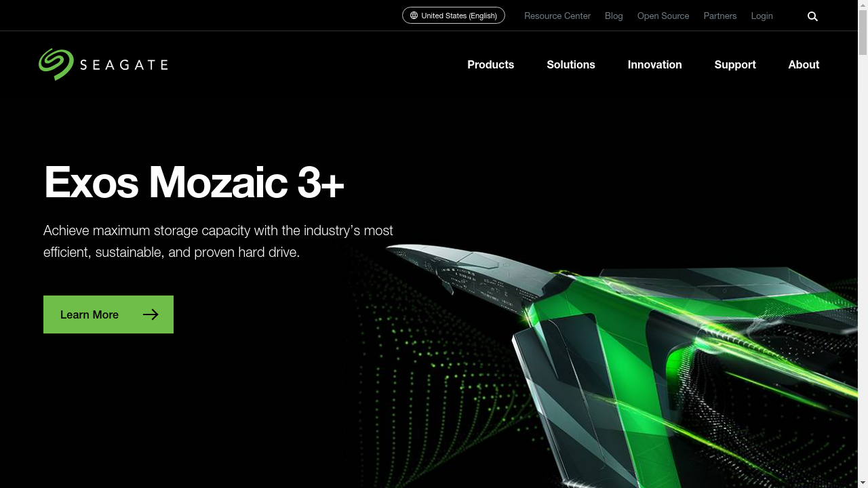
Task: Click the green Learn More button
Action: click(108, 314)
